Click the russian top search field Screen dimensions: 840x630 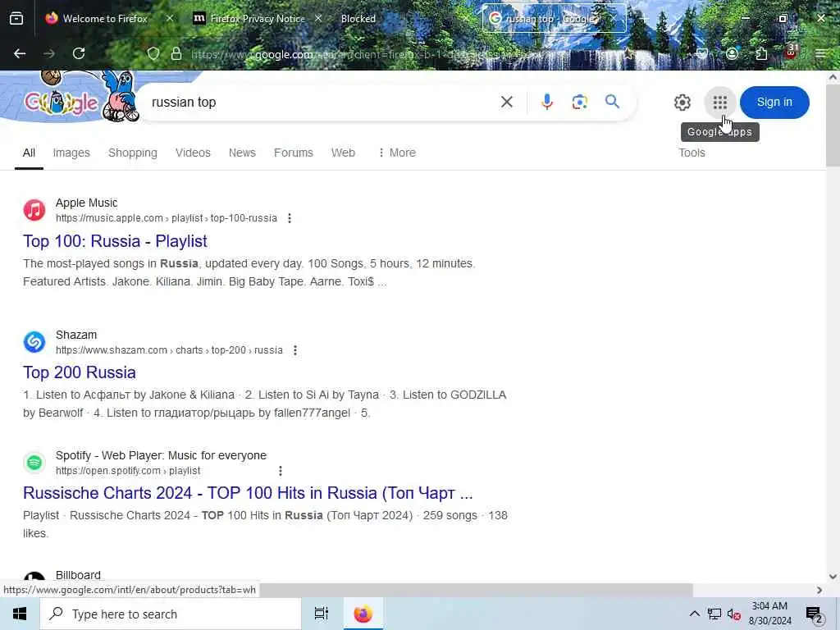[x=322, y=102]
